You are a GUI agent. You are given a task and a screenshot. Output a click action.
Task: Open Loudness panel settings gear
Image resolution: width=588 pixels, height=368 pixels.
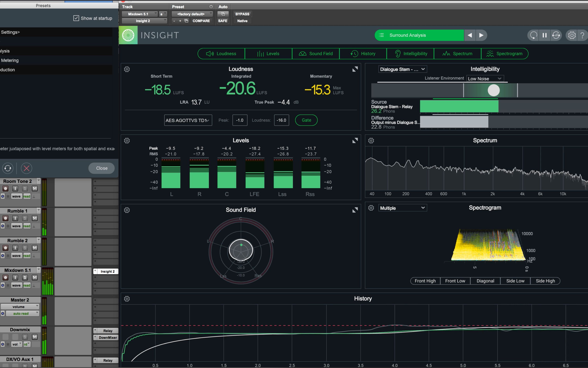[127, 69]
